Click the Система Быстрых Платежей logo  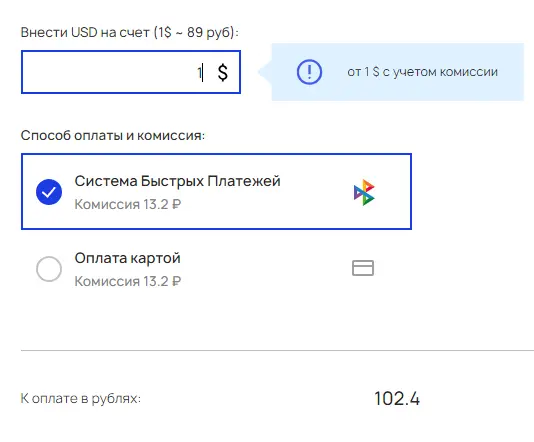[x=364, y=192]
